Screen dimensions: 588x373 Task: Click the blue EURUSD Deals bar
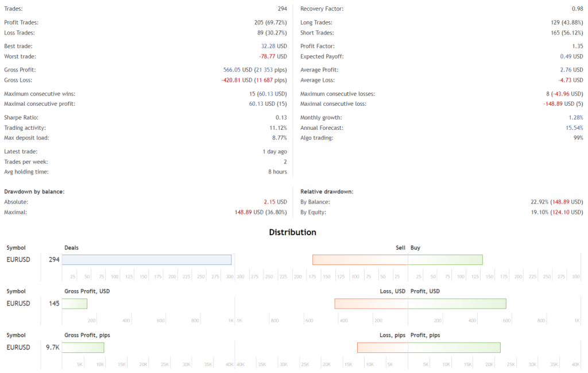pyautogui.click(x=146, y=260)
